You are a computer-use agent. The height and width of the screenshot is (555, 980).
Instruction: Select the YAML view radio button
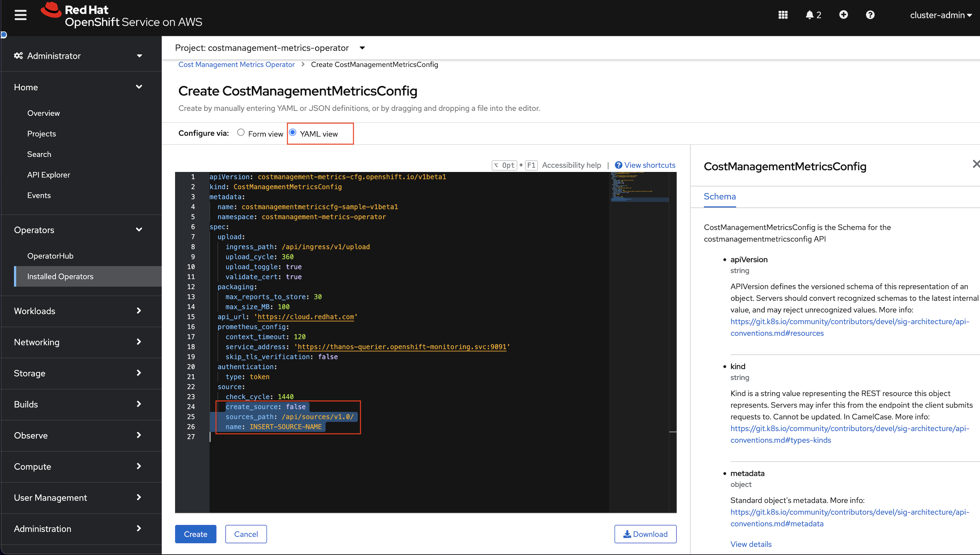(292, 132)
